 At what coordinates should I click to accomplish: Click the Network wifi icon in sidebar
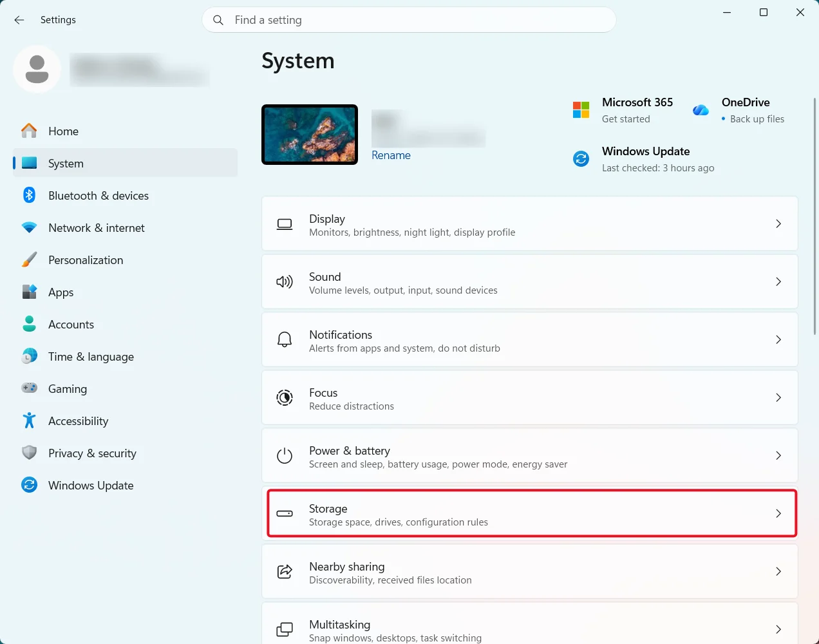(x=29, y=227)
